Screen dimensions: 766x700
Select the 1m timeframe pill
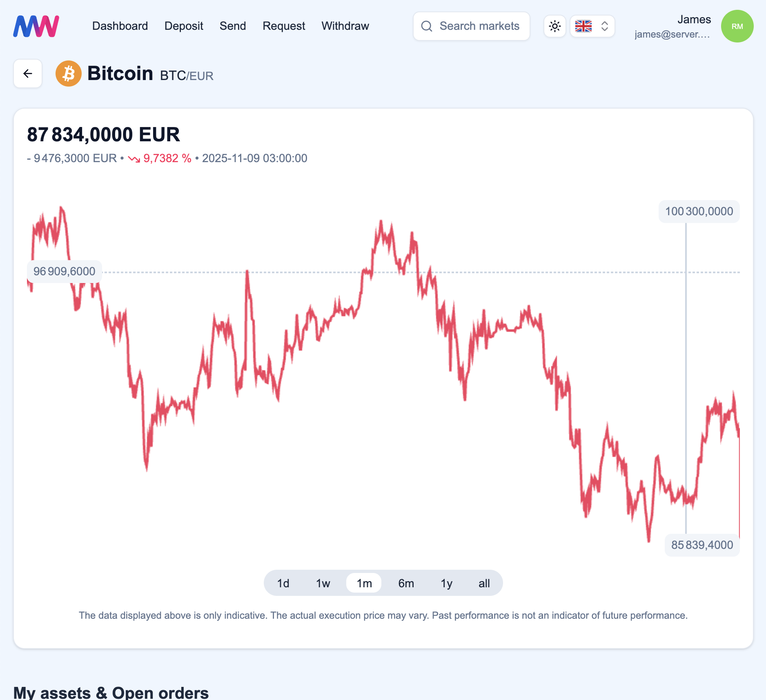364,583
